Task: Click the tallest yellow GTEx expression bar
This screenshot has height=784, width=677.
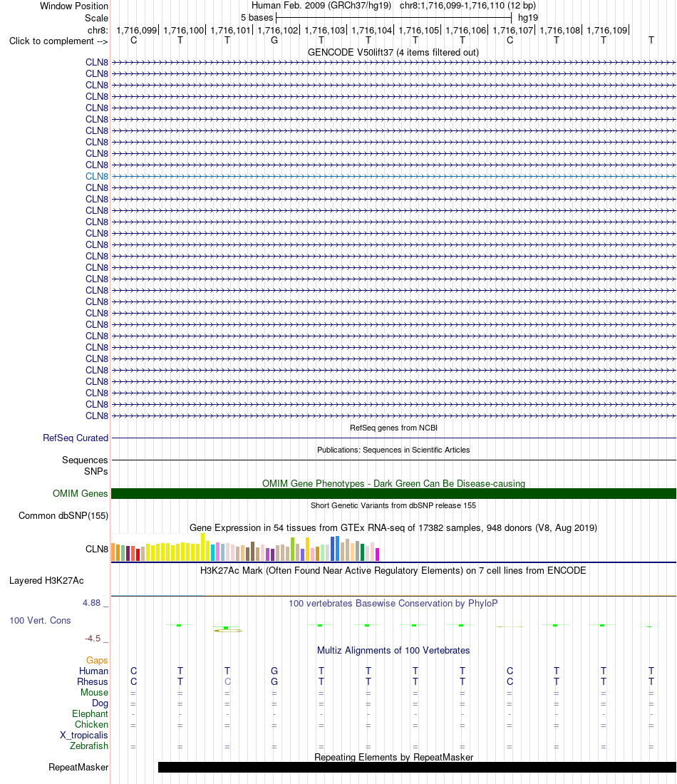Action: tap(203, 547)
